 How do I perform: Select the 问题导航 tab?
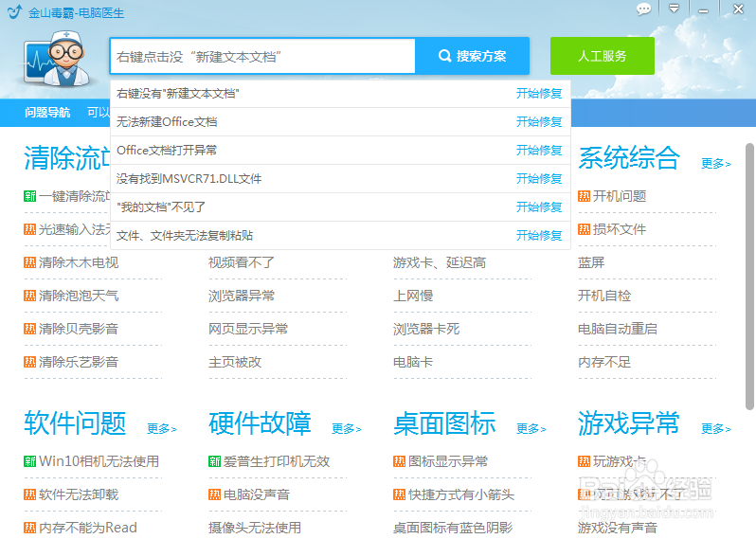(47, 113)
